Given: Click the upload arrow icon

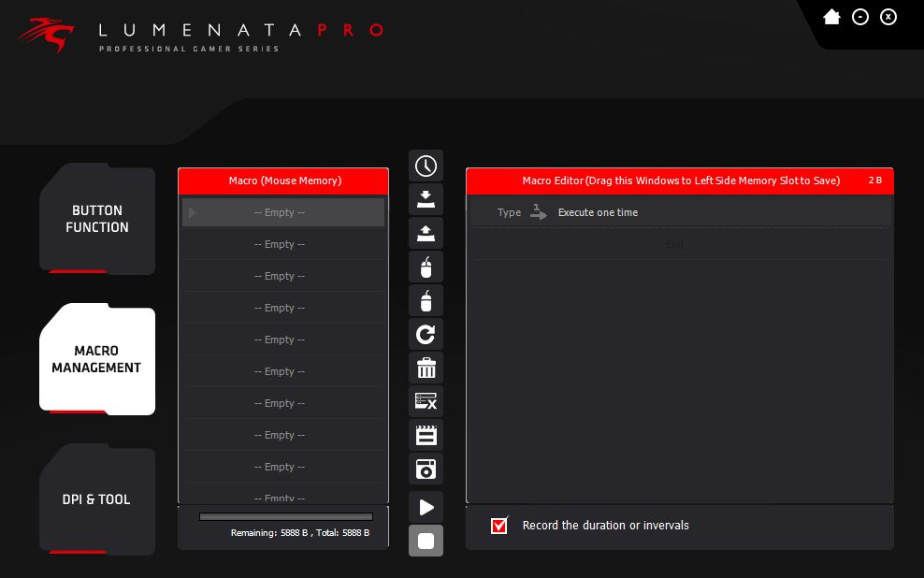Looking at the screenshot, I should coord(426,233).
